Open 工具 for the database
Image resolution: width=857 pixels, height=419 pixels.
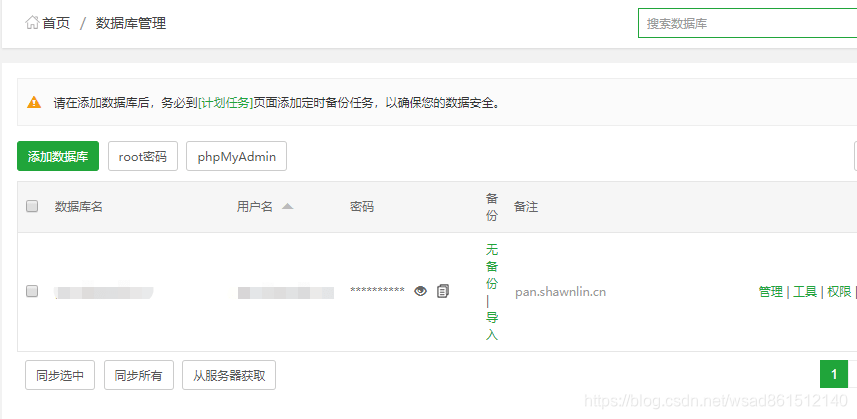click(805, 292)
